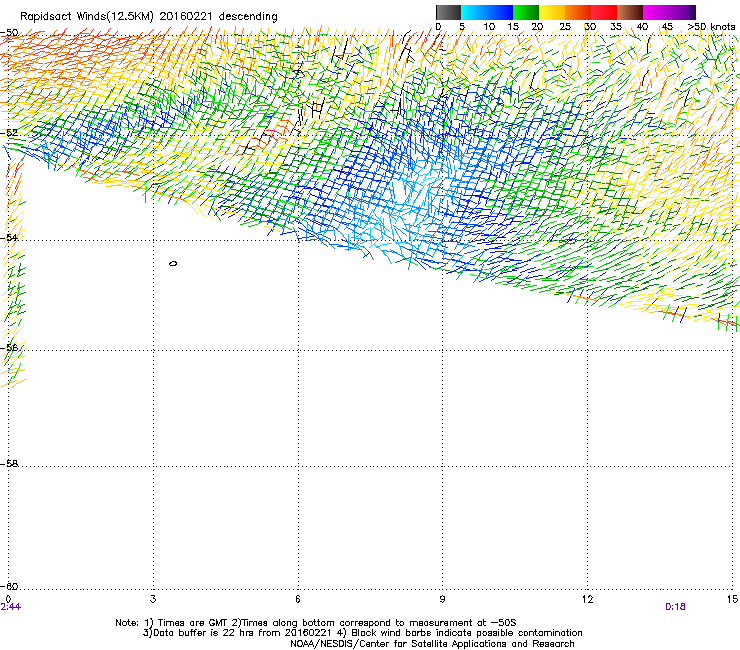Image resolution: width=740 pixels, height=650 pixels.
Task: Click the purple 2:44 time stamp
Action: click(11, 607)
